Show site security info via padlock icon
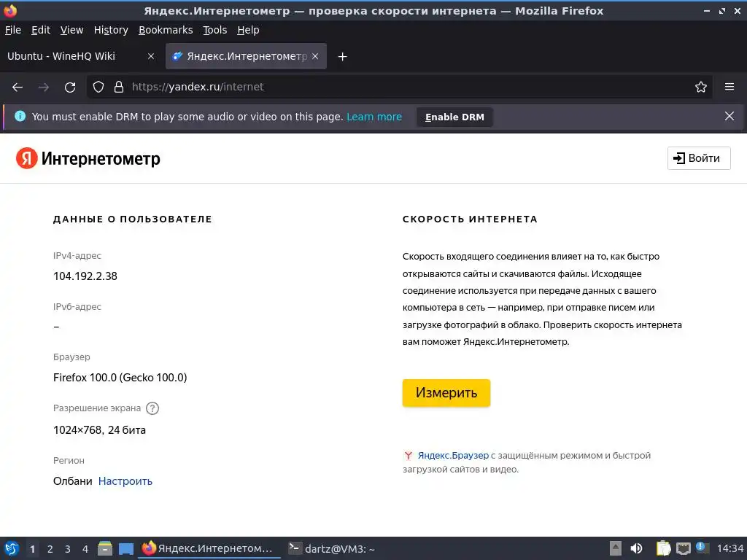The width and height of the screenshot is (747, 560). [x=119, y=87]
